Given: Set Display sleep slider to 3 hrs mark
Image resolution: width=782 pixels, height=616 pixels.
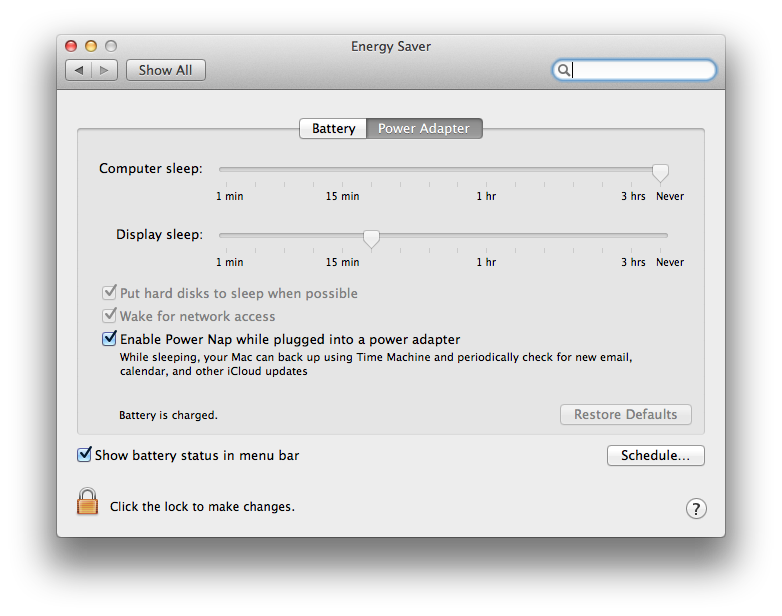Looking at the screenshot, I should [x=631, y=235].
